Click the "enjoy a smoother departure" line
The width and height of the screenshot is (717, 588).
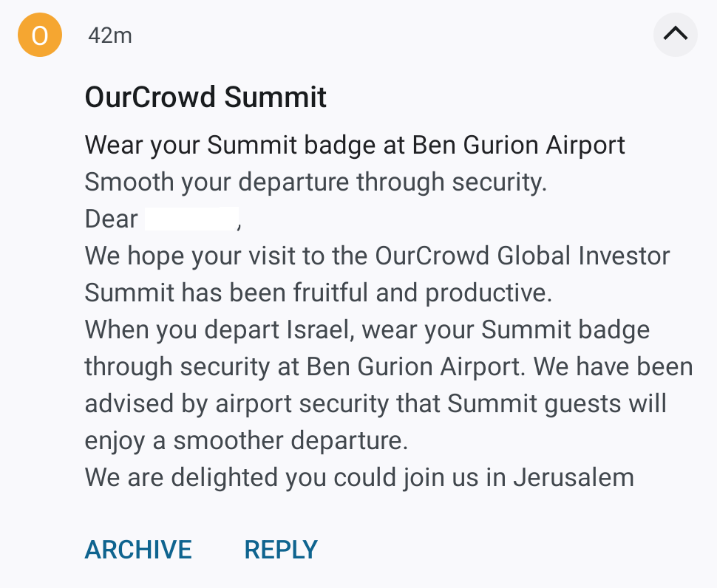coord(246,440)
